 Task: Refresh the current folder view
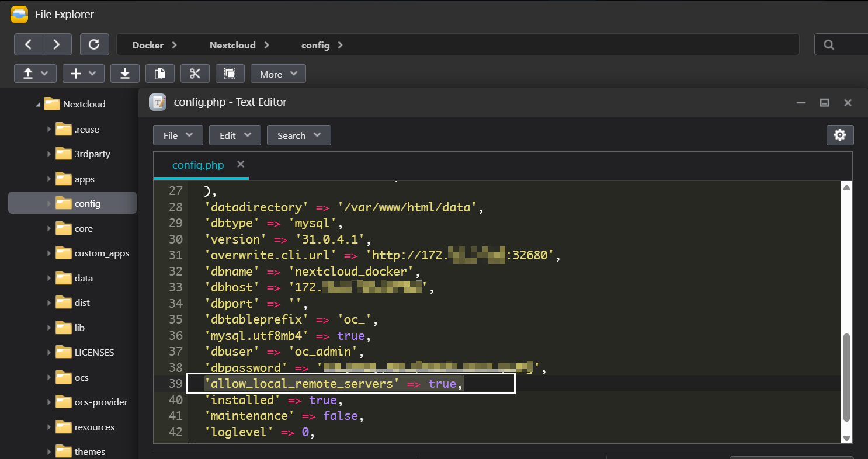pos(94,44)
